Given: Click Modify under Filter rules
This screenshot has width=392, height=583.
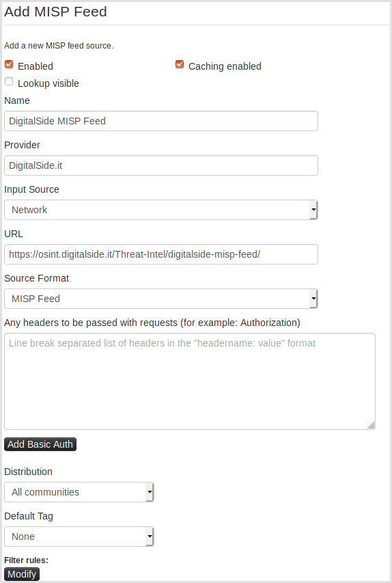Looking at the screenshot, I should coord(22,574).
